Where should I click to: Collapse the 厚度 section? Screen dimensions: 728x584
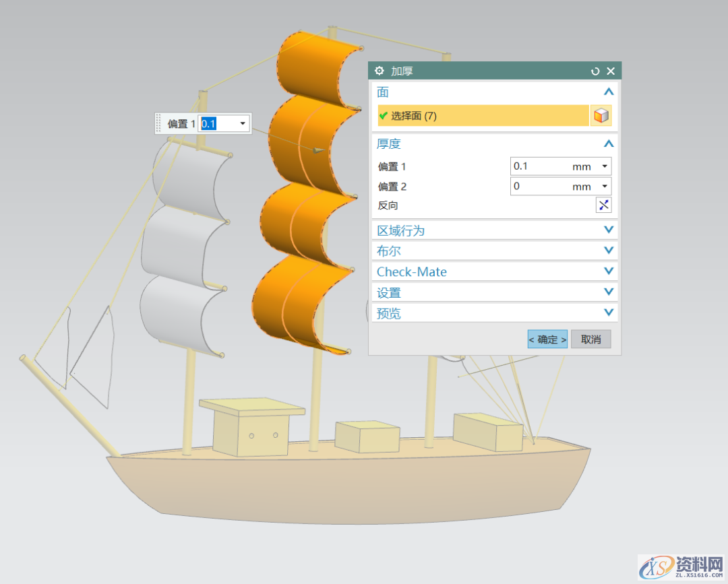[609, 144]
